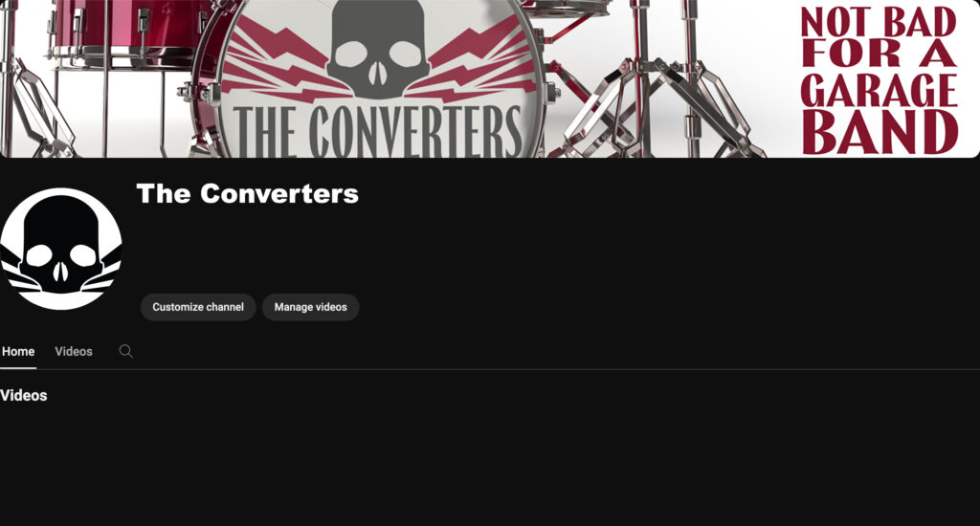Click the word GARAGE in the banner slogan
The height and width of the screenshot is (526, 980).
point(879,91)
